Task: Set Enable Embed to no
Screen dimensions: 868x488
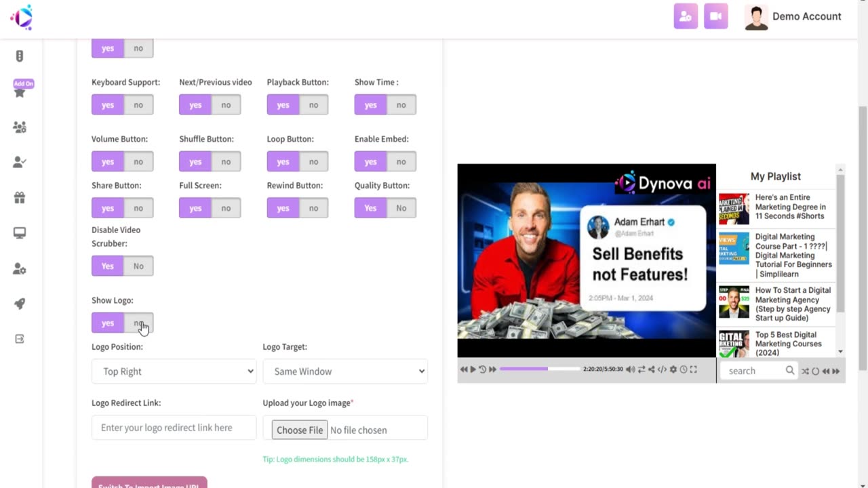Action: click(401, 161)
